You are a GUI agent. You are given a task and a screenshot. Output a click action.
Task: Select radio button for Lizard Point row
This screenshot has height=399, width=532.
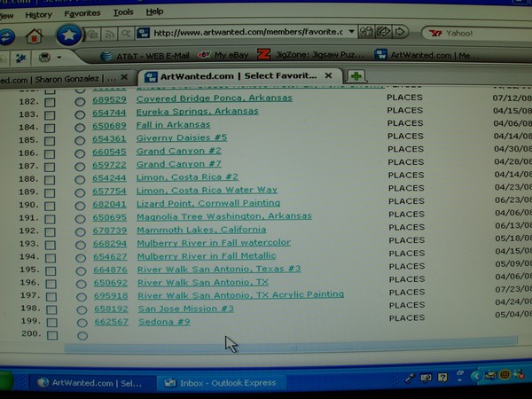[x=81, y=206]
